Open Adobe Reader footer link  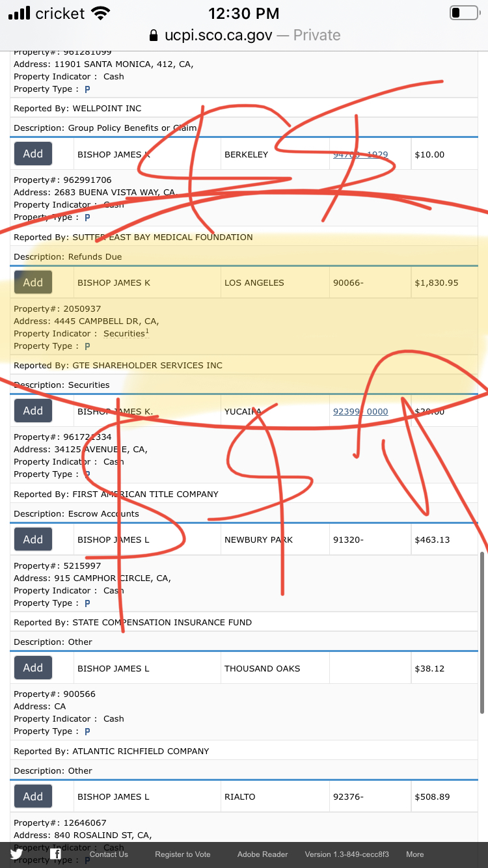[x=262, y=854]
